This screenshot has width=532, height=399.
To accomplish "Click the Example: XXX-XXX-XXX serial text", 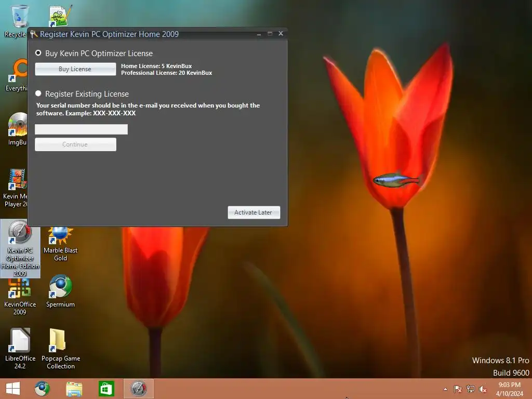I will 100,113.
